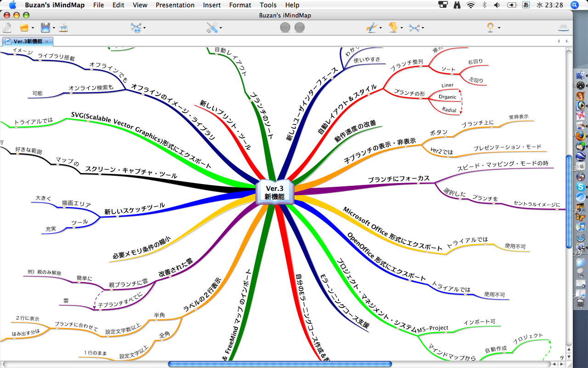Screen dimensions: 588x368
Task: Select the 新しいスケッチツール branch
Action: click(134, 209)
